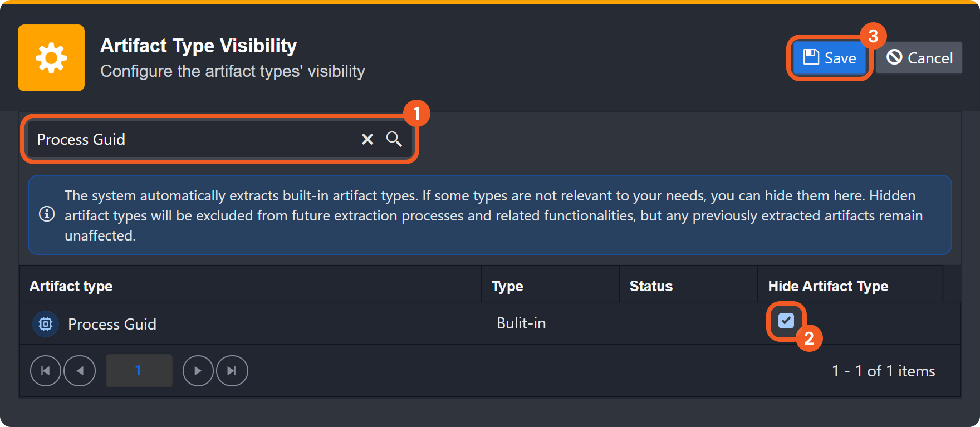Select the Process Guid table row
980x427 pixels.
(x=278, y=324)
